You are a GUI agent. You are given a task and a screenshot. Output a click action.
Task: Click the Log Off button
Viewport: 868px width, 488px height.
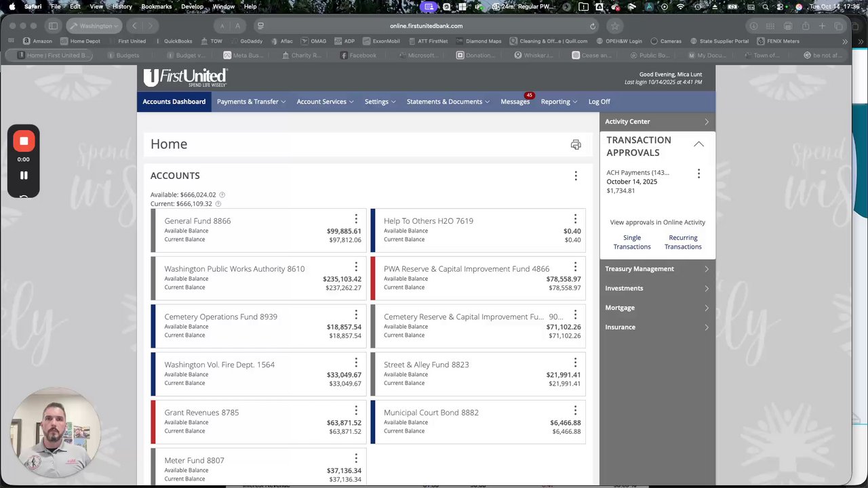[x=599, y=102]
